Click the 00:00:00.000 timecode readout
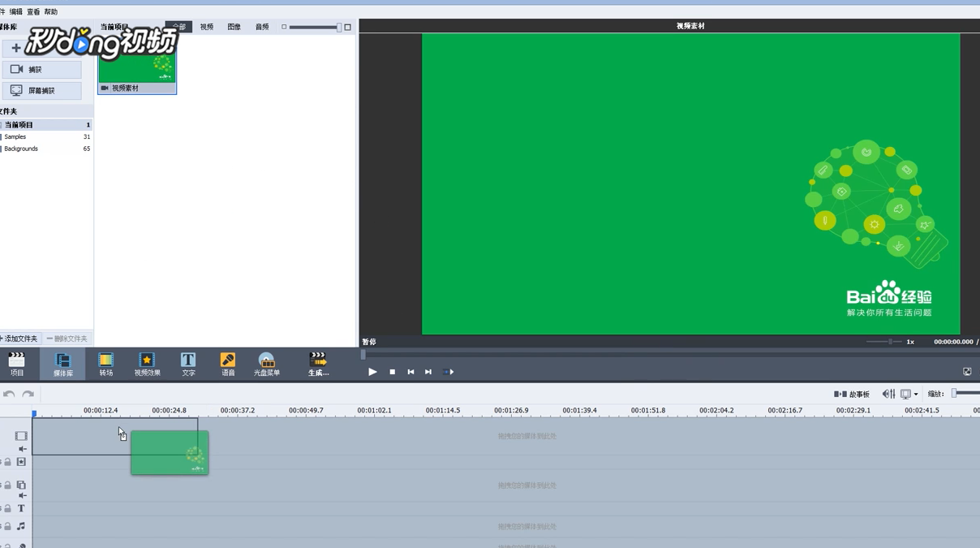Screen dimensions: 980x548 [953, 342]
